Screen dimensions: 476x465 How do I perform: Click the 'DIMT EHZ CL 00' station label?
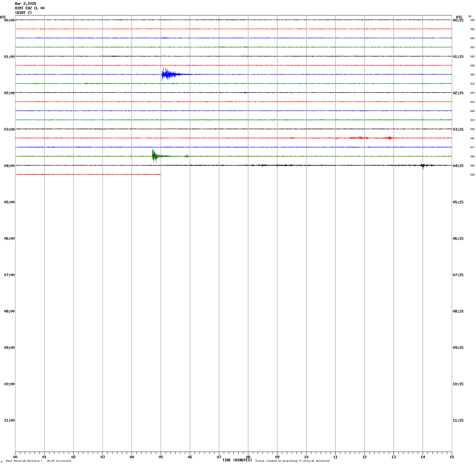30,8
